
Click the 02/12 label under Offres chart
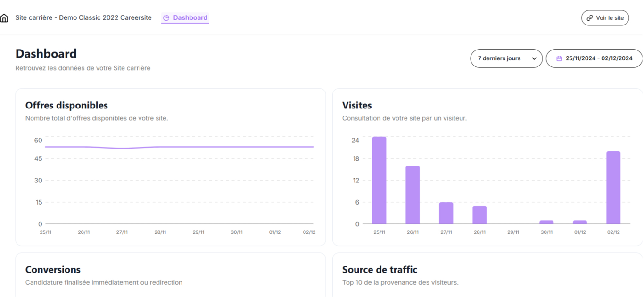(x=309, y=232)
